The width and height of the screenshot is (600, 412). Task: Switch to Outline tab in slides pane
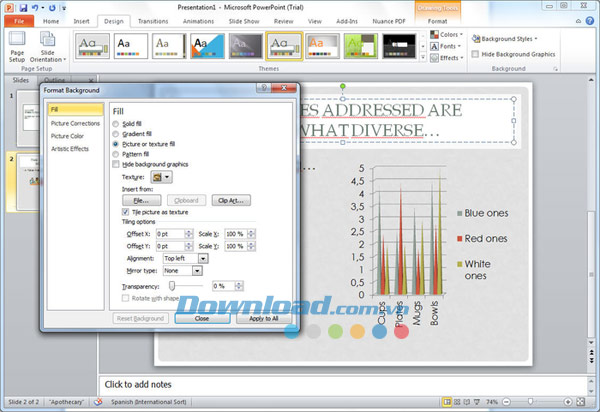pyautogui.click(x=54, y=80)
